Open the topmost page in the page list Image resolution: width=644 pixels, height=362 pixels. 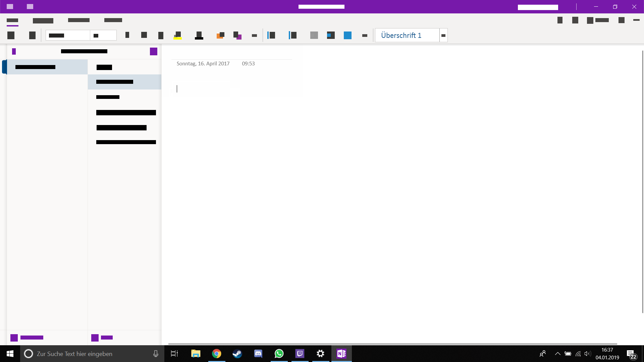pos(124,67)
